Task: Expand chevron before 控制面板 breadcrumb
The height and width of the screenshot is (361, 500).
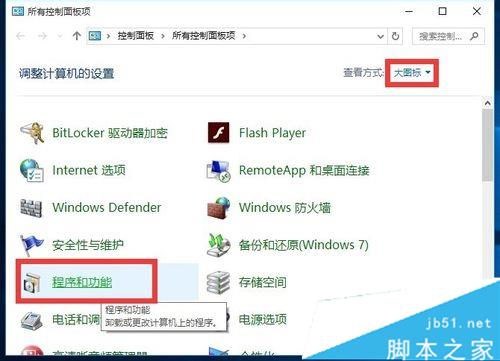Action: tap(108, 36)
